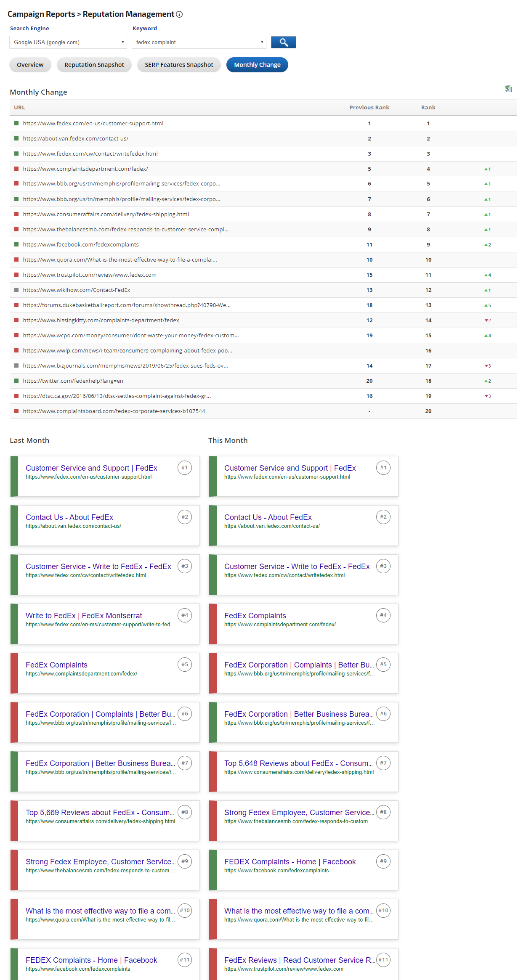Open the Keyword dropdown showing fedex complaint
526x980 pixels.
pos(199,42)
